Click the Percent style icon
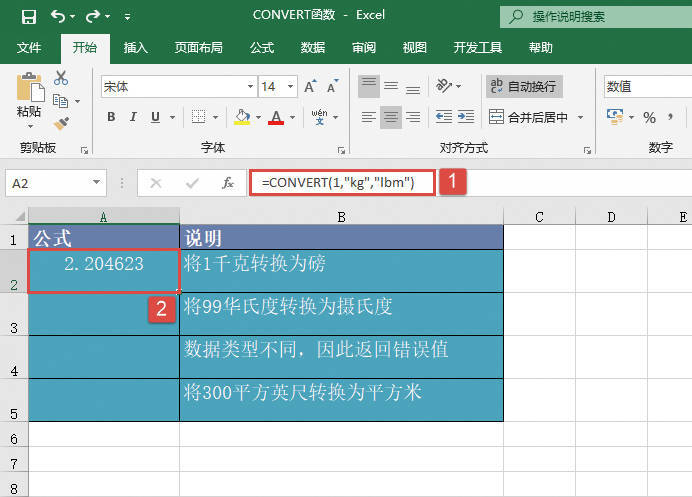 pos(649,118)
